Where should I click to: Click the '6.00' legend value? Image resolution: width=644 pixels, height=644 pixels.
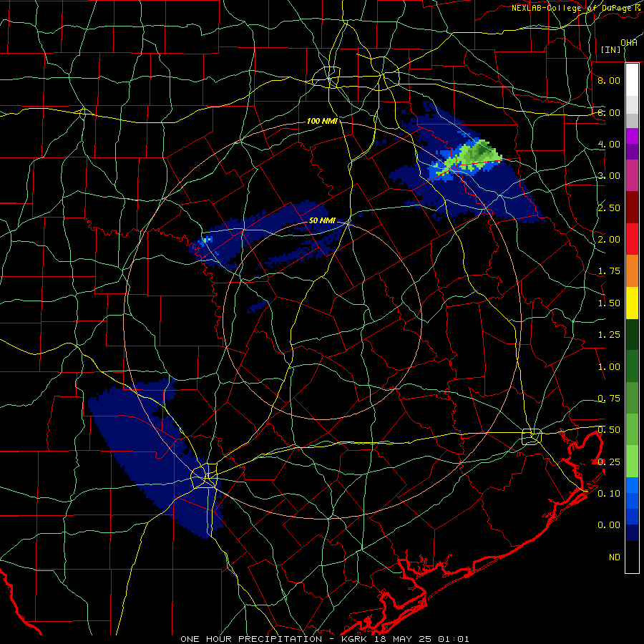click(609, 112)
